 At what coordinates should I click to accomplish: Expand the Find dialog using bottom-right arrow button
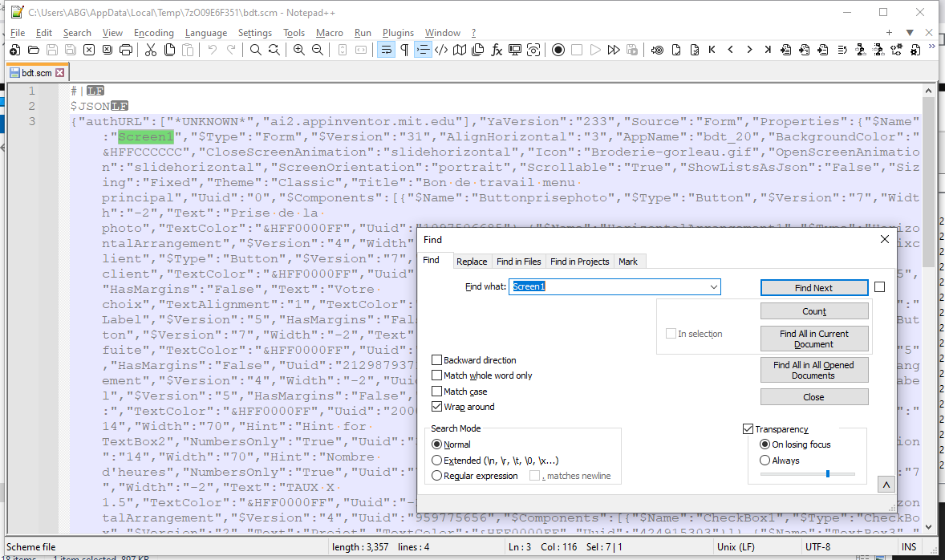886,485
